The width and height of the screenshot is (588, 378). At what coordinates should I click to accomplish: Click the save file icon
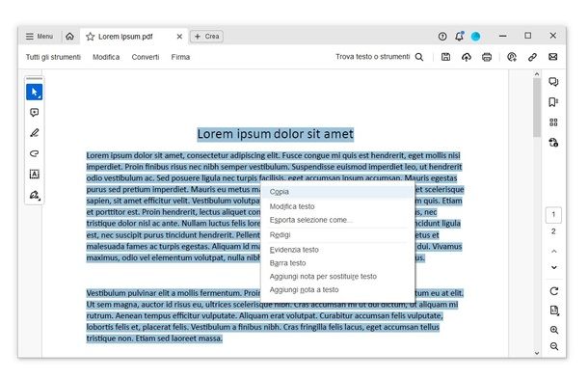445,57
